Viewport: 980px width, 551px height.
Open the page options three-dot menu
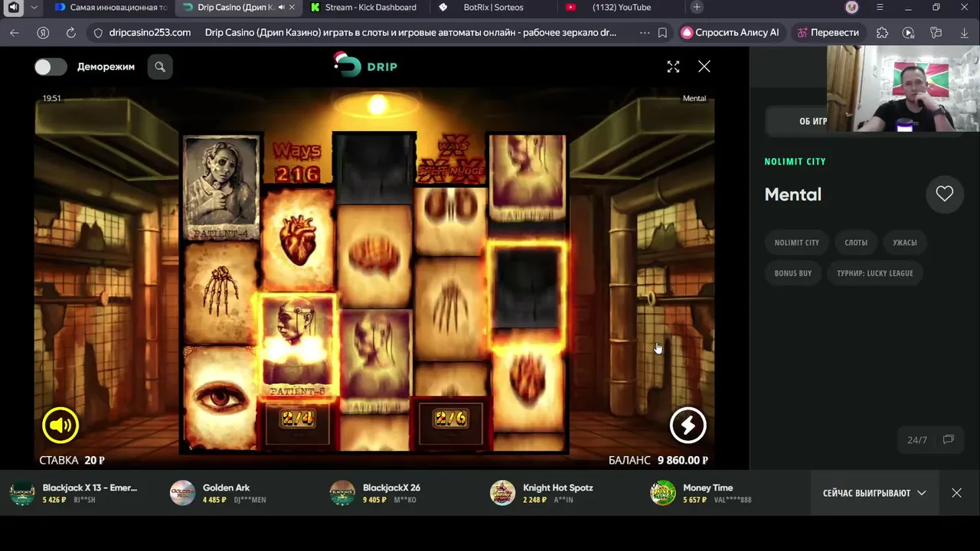(x=645, y=33)
